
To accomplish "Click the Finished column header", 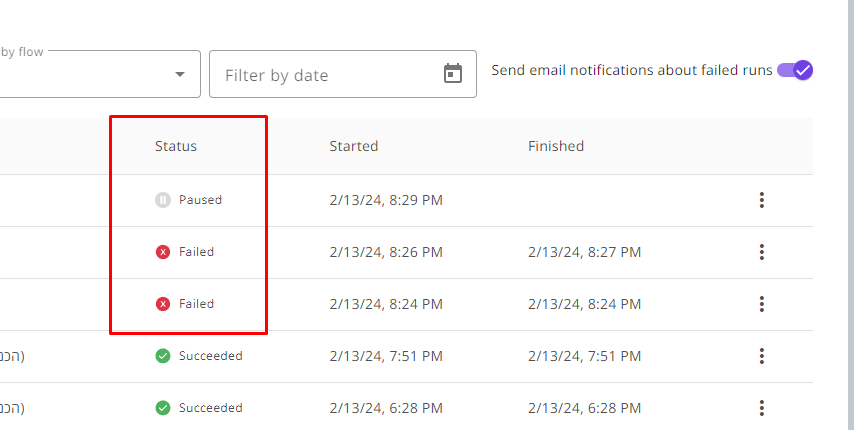I will (556, 146).
